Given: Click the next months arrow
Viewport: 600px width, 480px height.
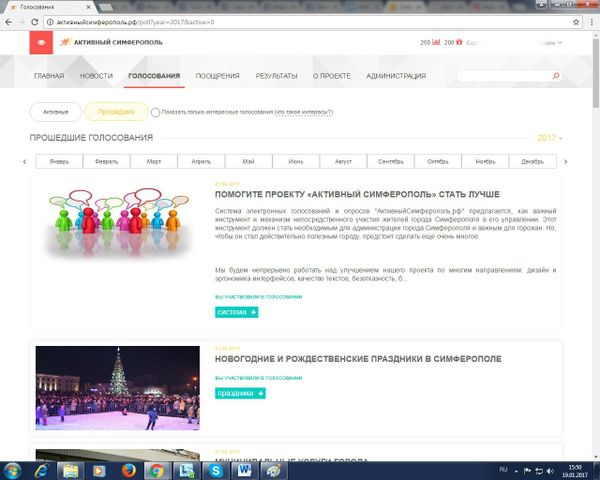Looking at the screenshot, I should pyautogui.click(x=566, y=162).
